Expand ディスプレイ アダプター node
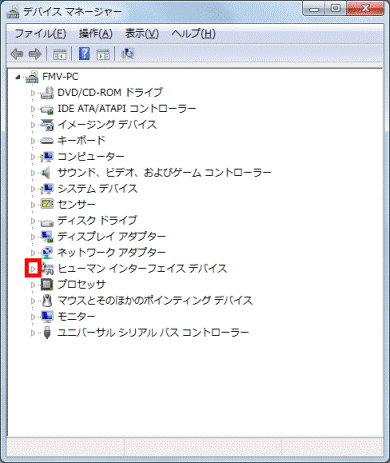 pos(33,237)
